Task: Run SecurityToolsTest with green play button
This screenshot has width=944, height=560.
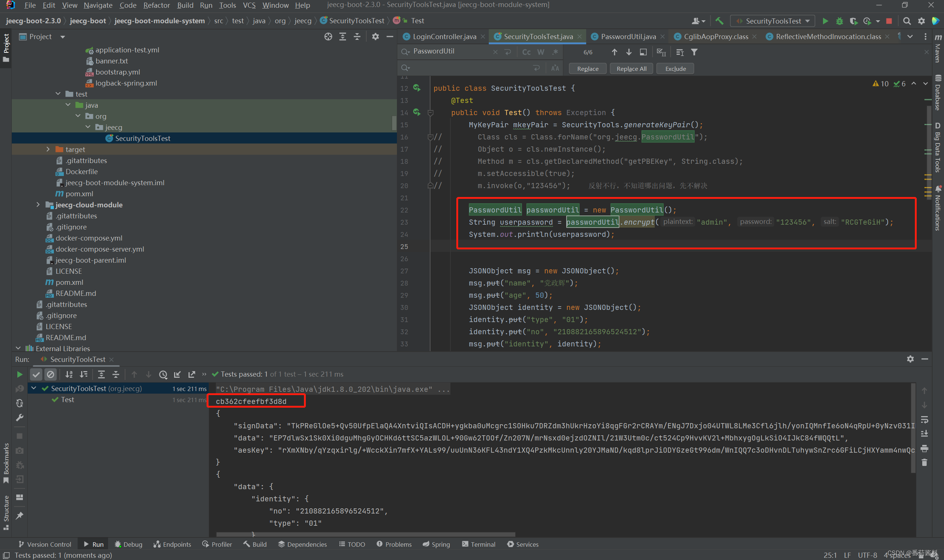Action: (x=825, y=21)
